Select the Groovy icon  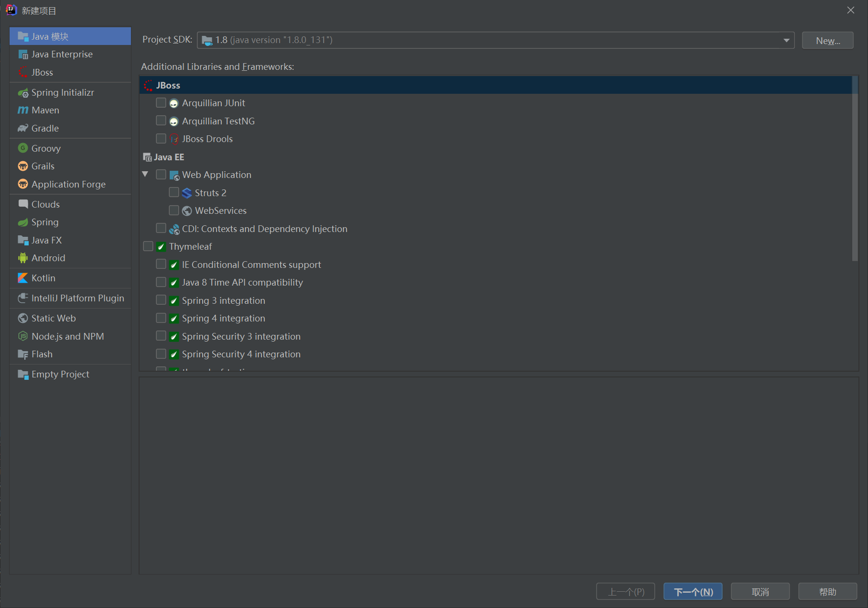point(23,148)
